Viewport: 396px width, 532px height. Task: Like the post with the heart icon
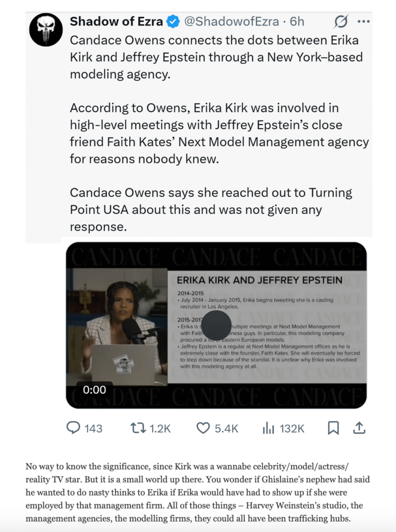202,428
